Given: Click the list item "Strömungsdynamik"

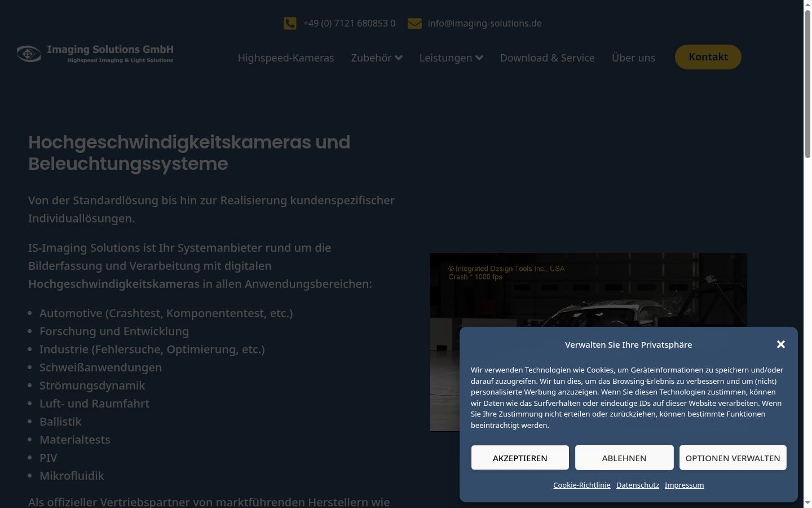Looking at the screenshot, I should pos(92,386).
